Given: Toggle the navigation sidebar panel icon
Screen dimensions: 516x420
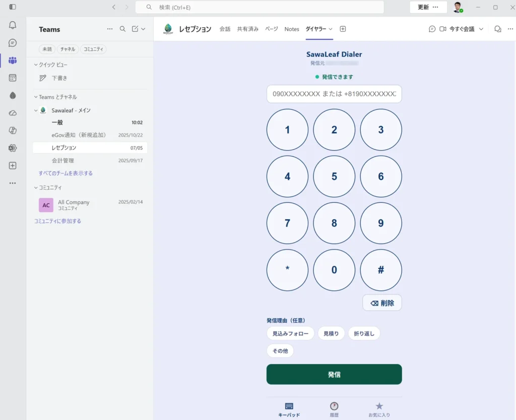Looking at the screenshot, I should pyautogui.click(x=13, y=7).
